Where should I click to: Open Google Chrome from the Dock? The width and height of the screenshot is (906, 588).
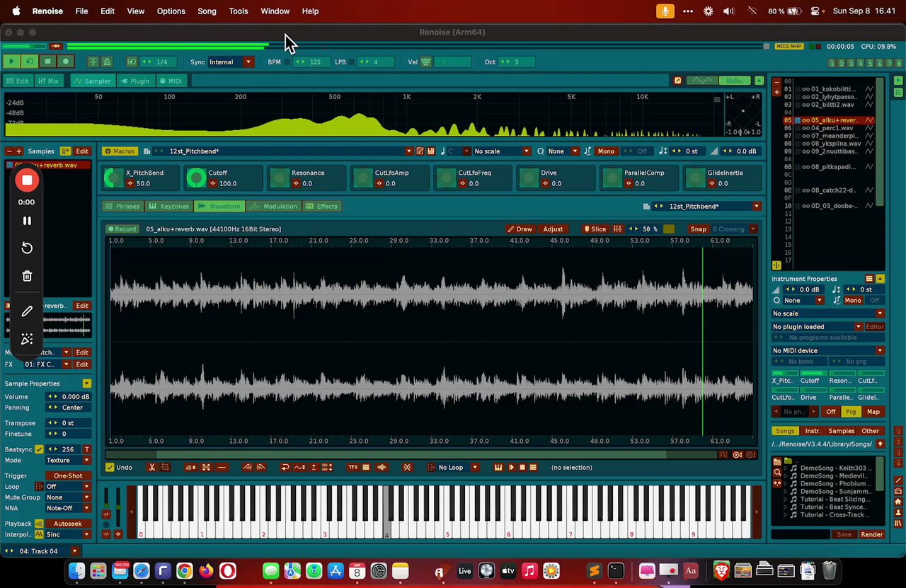(x=184, y=570)
